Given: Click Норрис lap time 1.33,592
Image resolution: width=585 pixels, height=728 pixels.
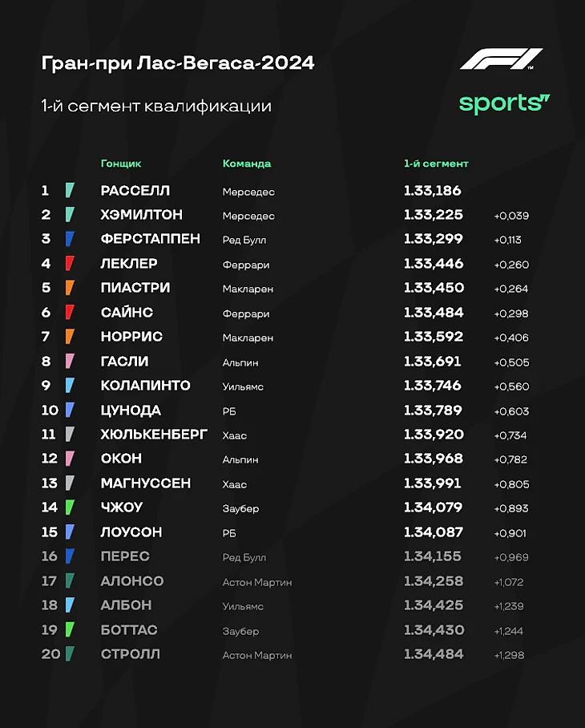Looking at the screenshot, I should pyautogui.click(x=434, y=336).
